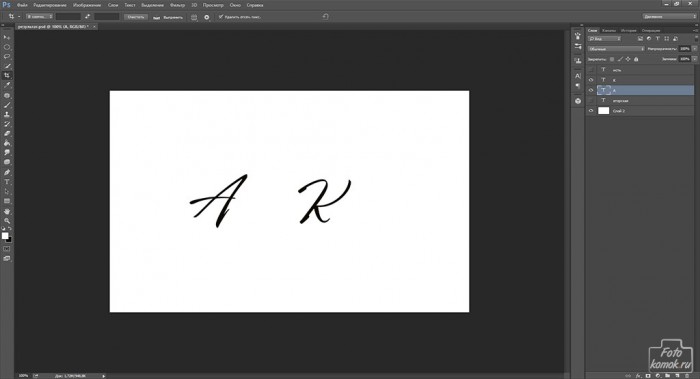700x379 pixels.
Task: Select the Eyedropper tool
Action: [x=7, y=85]
